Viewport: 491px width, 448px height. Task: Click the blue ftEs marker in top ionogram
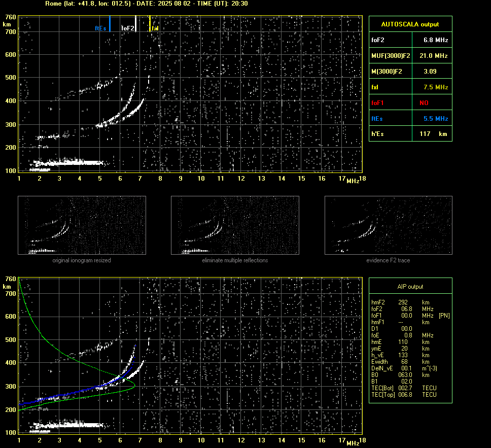coord(110,24)
